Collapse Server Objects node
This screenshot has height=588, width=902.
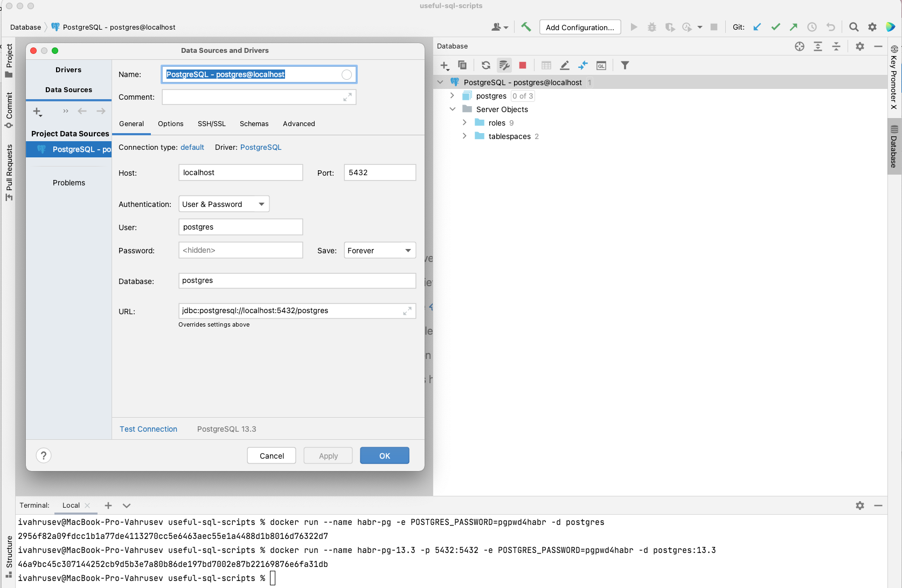click(x=453, y=109)
